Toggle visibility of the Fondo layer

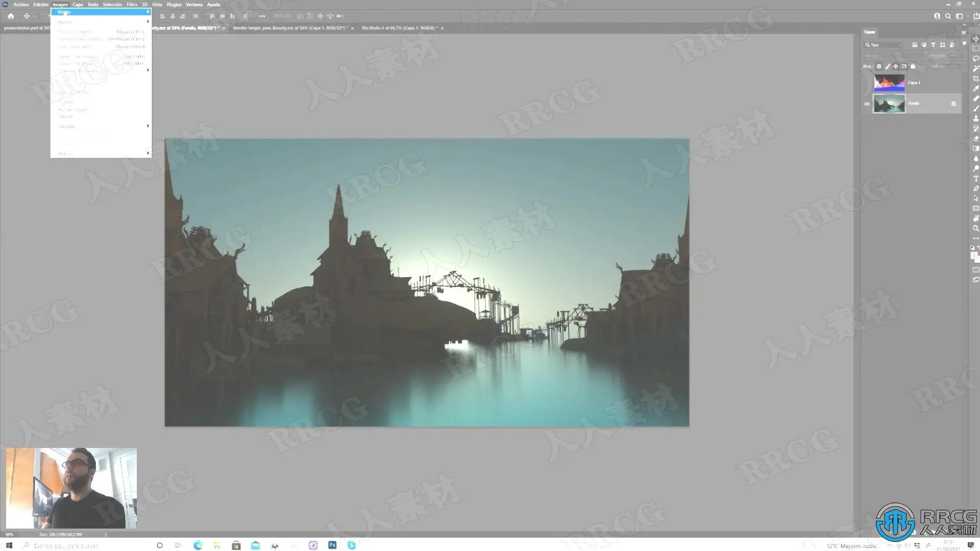click(867, 104)
